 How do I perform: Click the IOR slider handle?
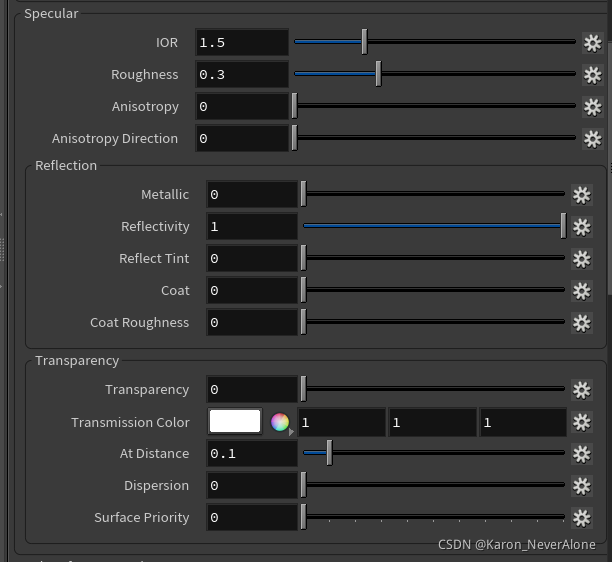click(364, 42)
